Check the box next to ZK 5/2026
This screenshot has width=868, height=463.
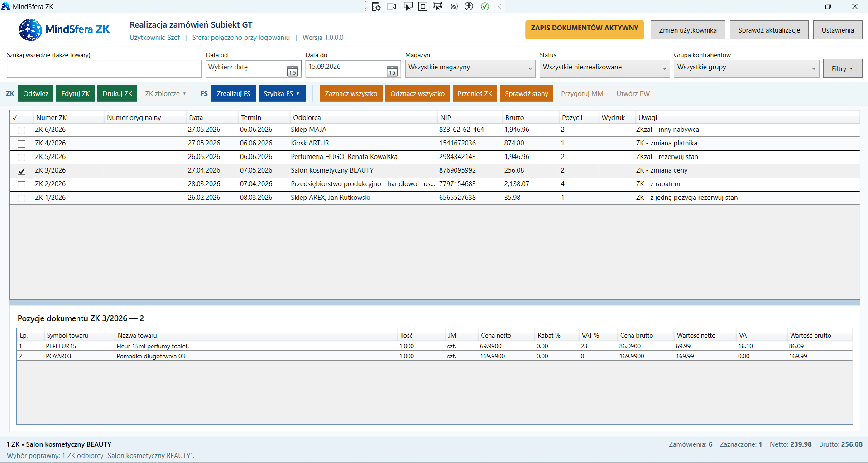[x=21, y=158]
